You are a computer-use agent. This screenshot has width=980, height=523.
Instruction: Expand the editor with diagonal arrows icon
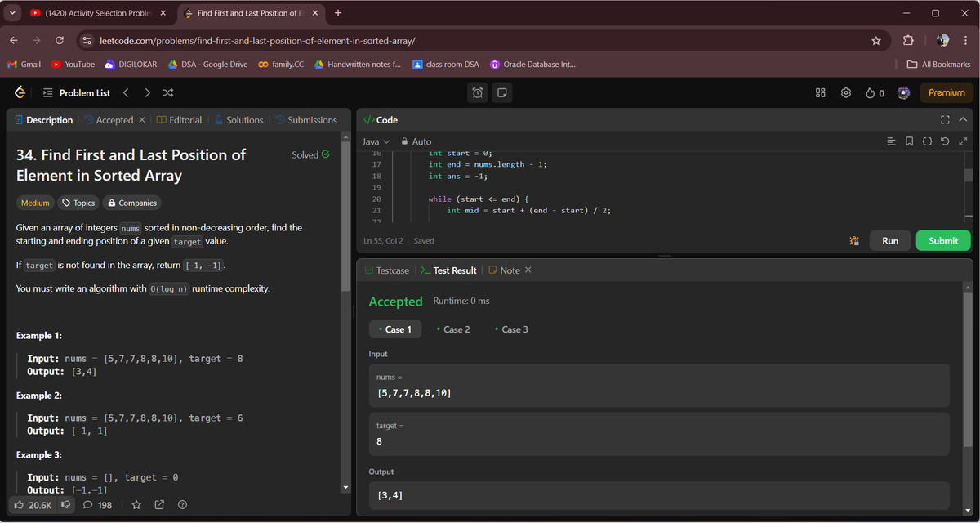coord(962,141)
